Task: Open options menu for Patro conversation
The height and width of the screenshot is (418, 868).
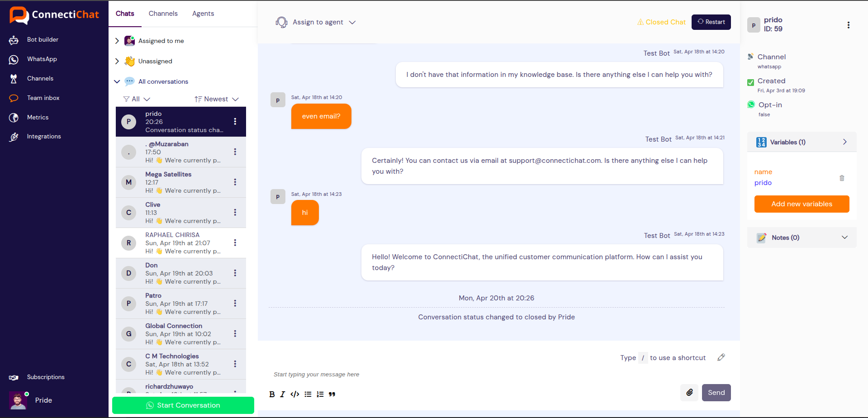Action: [x=235, y=303]
